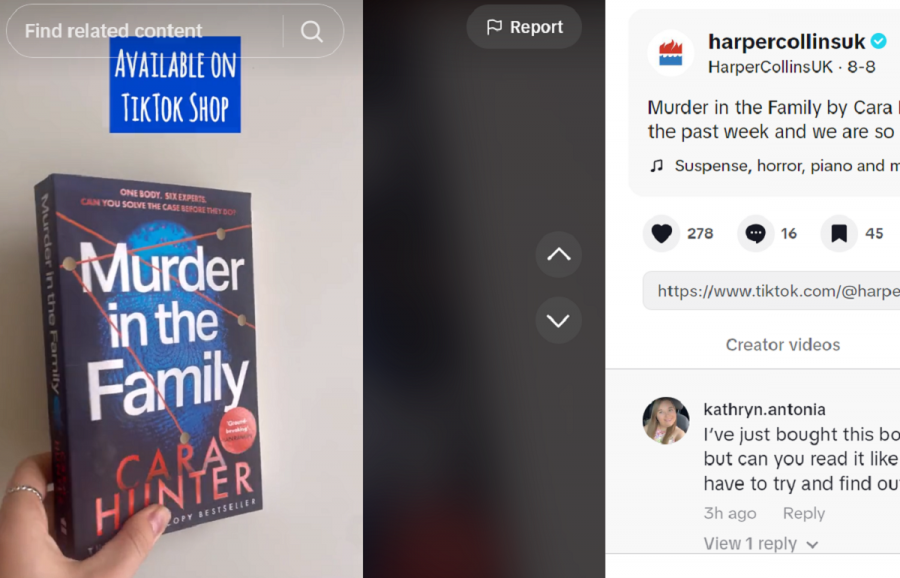The width and height of the screenshot is (900, 578).
Task: Open Suspense, horror, piano sound link
Action: click(x=787, y=166)
